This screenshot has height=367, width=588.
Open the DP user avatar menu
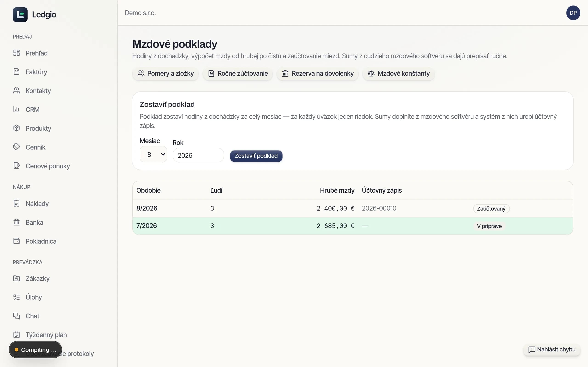click(x=573, y=13)
